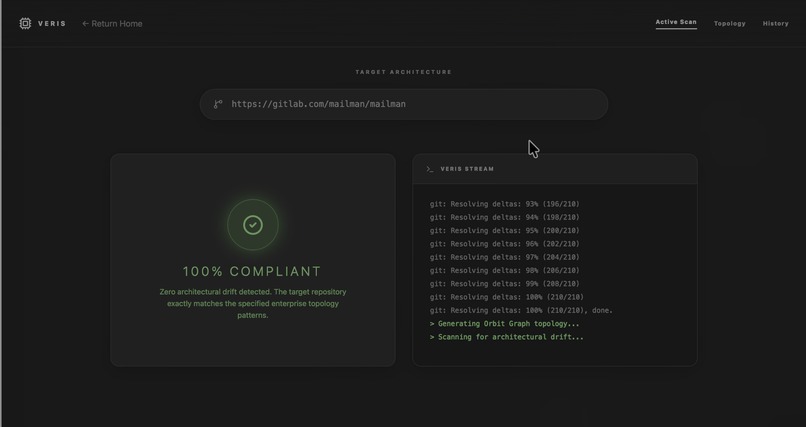This screenshot has width=806, height=427.
Task: Focus the repository URL input field
Action: coord(404,104)
